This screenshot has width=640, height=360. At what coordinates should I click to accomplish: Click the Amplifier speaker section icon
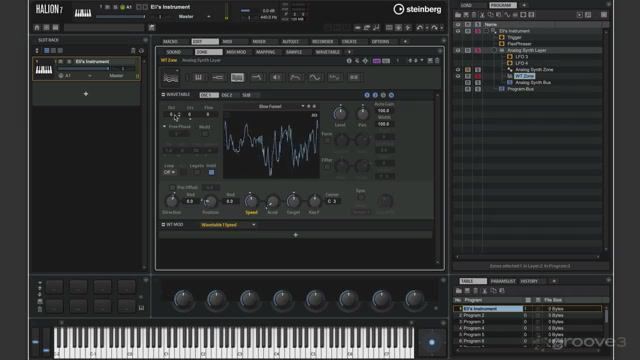pyautogui.click(x=276, y=77)
